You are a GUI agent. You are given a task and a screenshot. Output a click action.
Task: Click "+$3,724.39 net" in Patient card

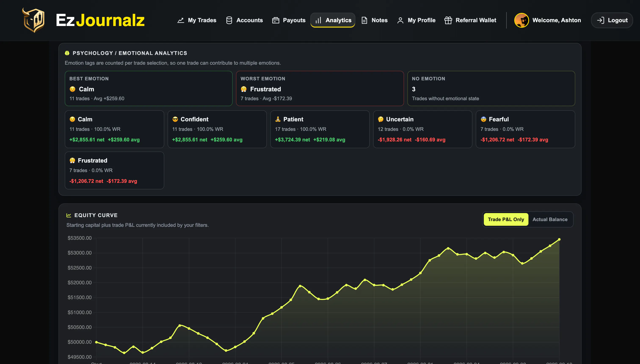click(292, 140)
